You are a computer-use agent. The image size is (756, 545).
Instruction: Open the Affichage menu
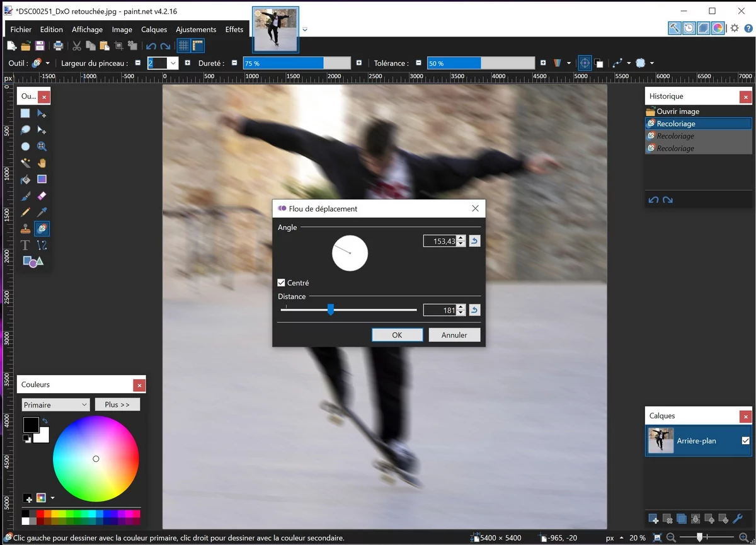click(87, 30)
